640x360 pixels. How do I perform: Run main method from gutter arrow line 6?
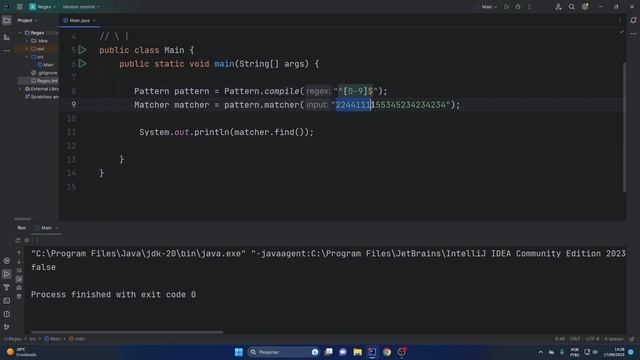pyautogui.click(x=82, y=64)
